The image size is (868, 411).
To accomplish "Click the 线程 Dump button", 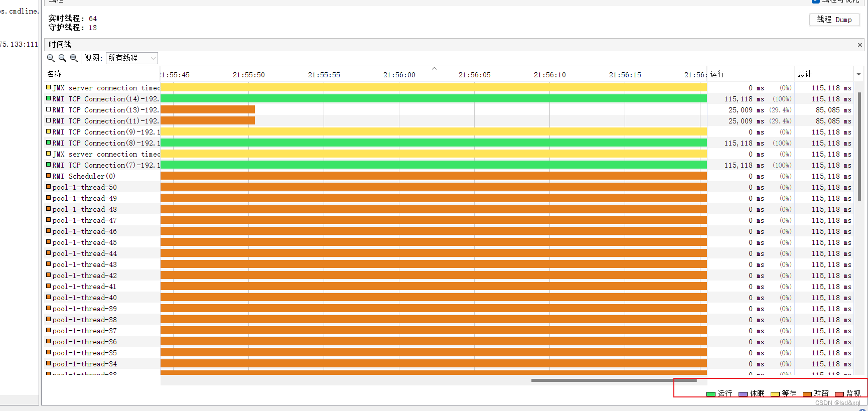I will point(834,20).
